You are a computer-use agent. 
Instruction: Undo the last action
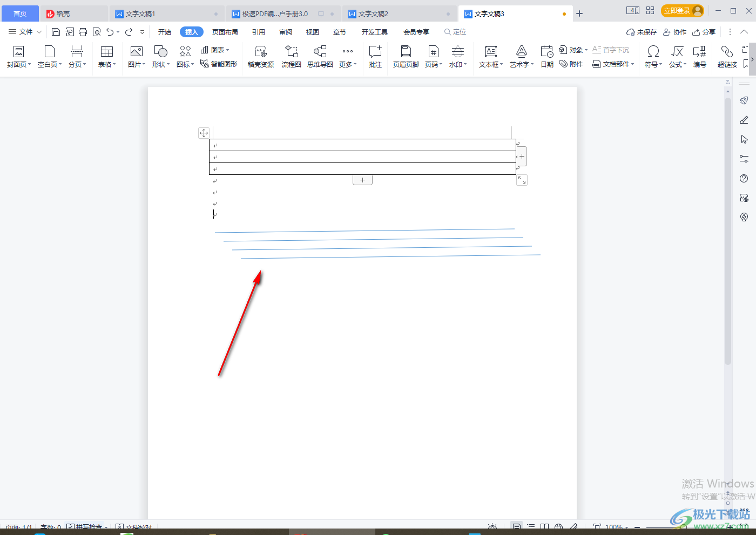tap(110, 32)
